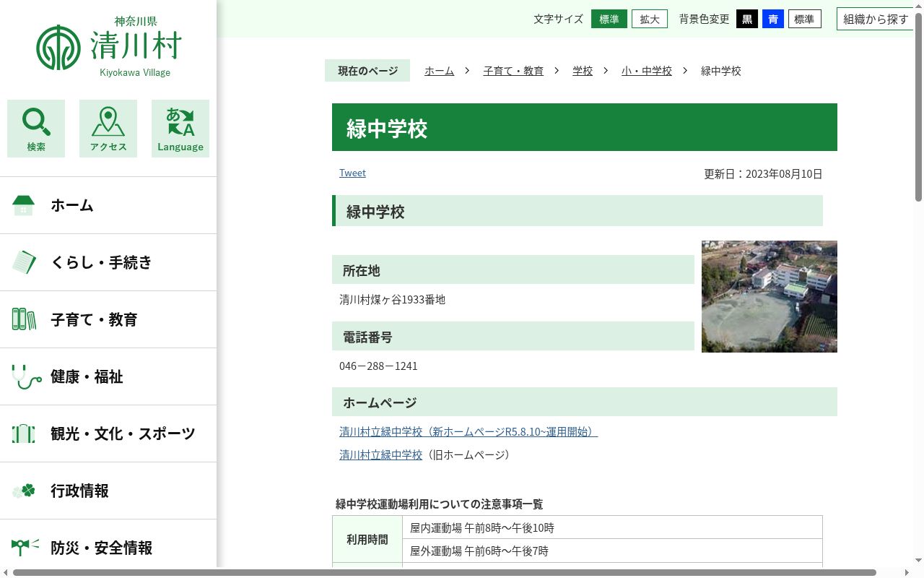The width and height of the screenshot is (924, 578).
Task: Open the アクセス map pin icon
Action: click(108, 129)
